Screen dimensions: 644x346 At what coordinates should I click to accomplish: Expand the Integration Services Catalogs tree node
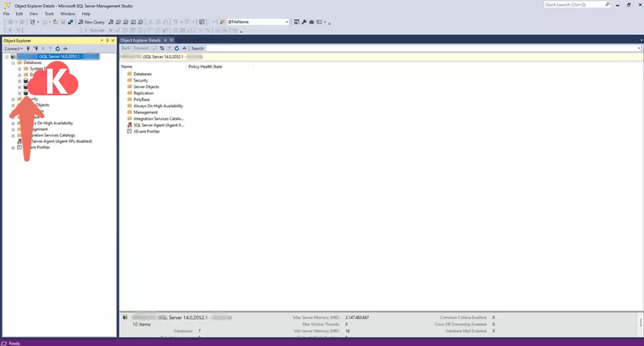click(x=13, y=135)
